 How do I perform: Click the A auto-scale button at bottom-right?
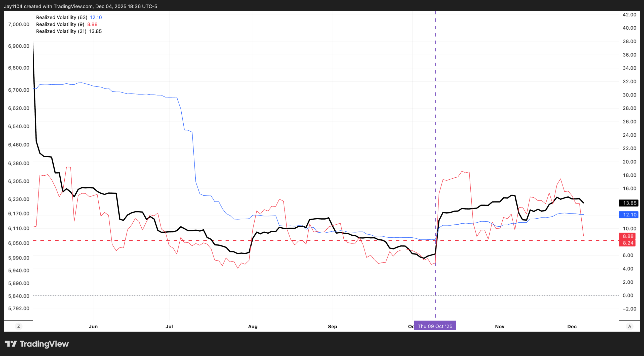pyautogui.click(x=630, y=326)
